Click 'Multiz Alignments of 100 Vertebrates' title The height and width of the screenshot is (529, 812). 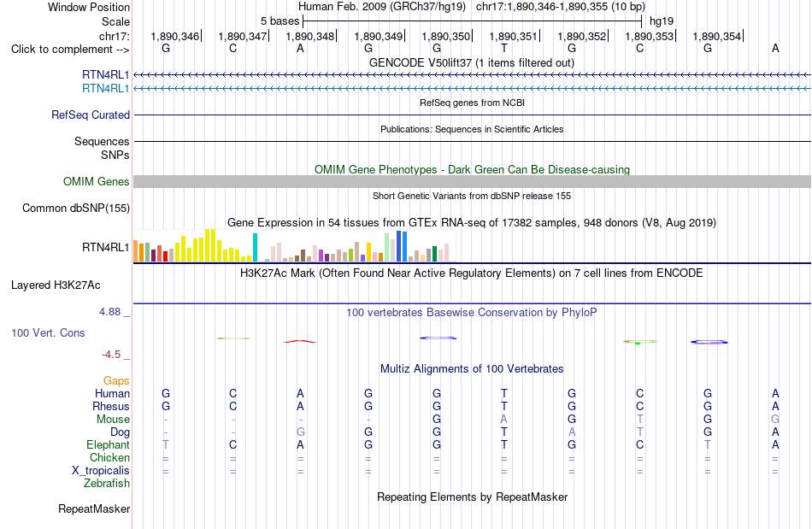pos(472,368)
